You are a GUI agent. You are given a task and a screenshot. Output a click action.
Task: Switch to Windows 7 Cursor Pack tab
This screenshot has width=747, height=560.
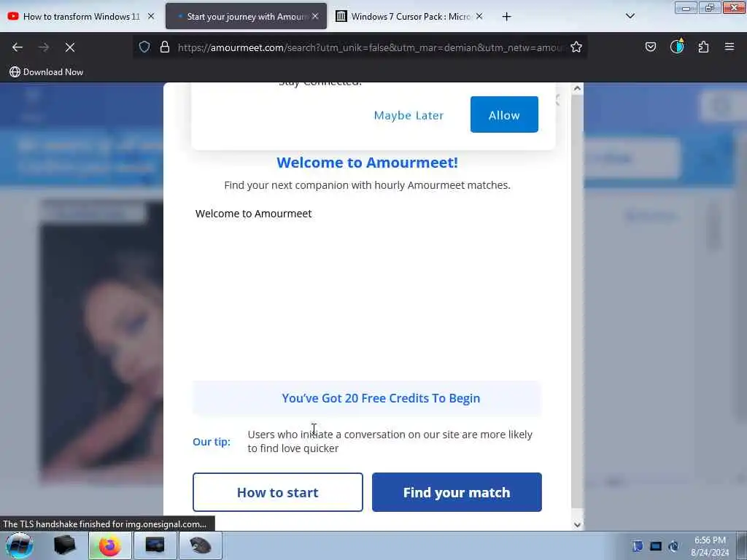[410, 16]
